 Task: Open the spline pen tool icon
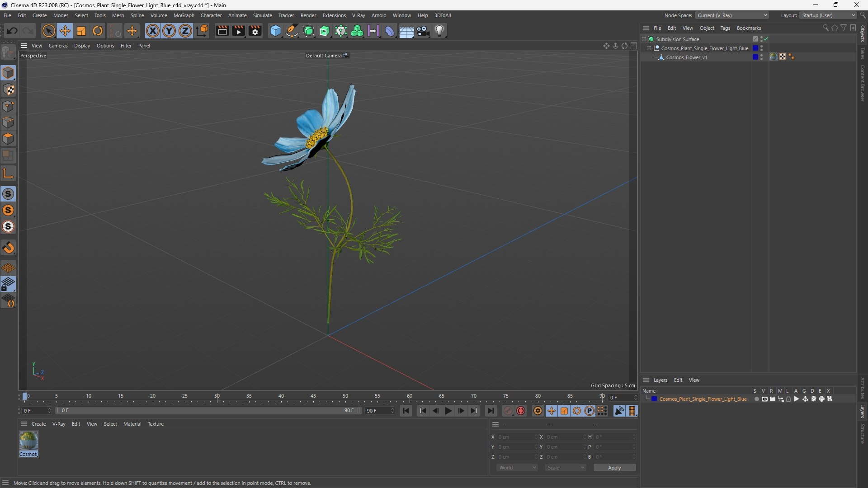tap(292, 31)
